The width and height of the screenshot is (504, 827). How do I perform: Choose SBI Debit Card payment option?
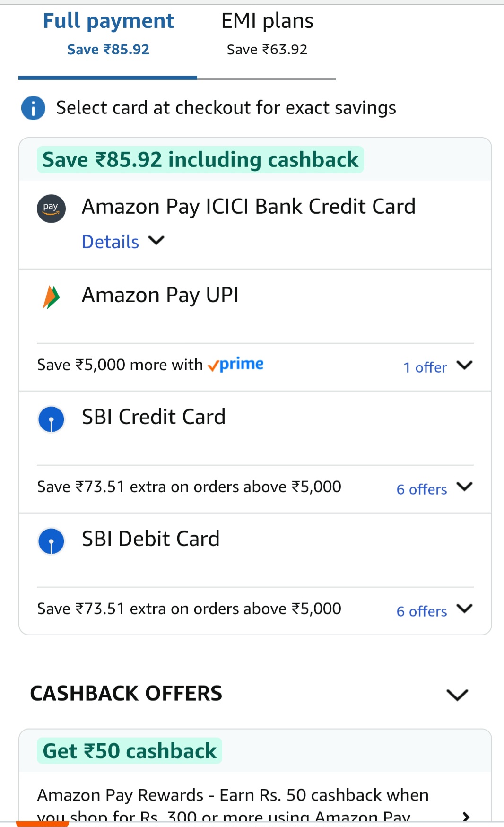[x=151, y=539]
